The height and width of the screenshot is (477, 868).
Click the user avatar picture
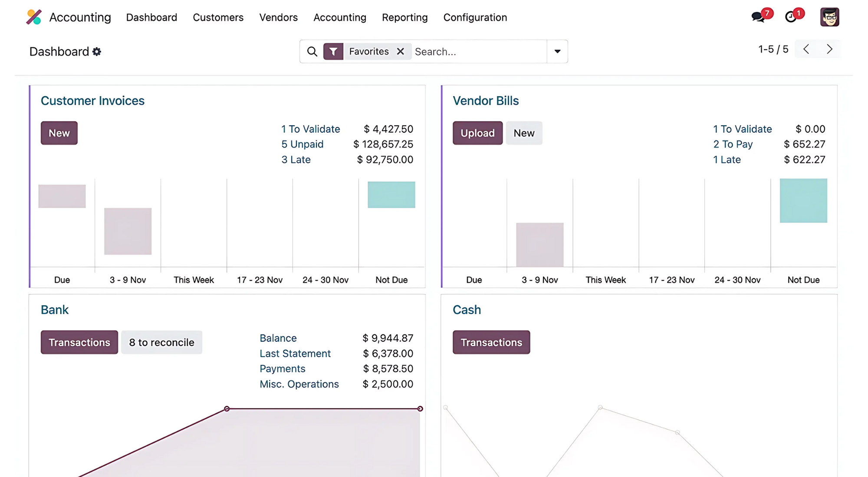coord(829,17)
